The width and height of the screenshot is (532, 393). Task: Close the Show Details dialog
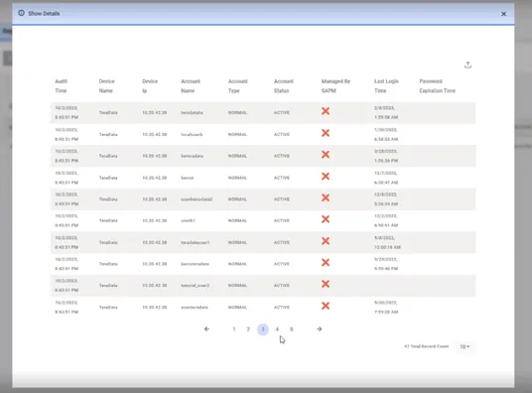click(503, 14)
